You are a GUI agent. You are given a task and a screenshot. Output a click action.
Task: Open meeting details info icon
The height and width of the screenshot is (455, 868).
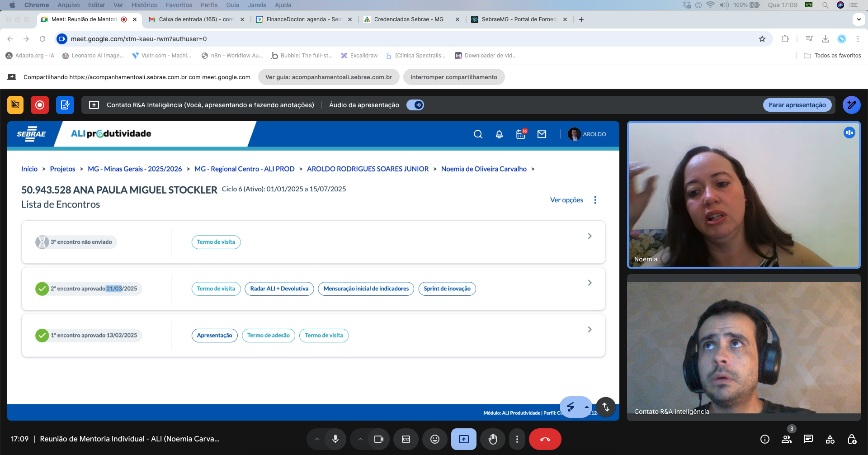[765, 439]
